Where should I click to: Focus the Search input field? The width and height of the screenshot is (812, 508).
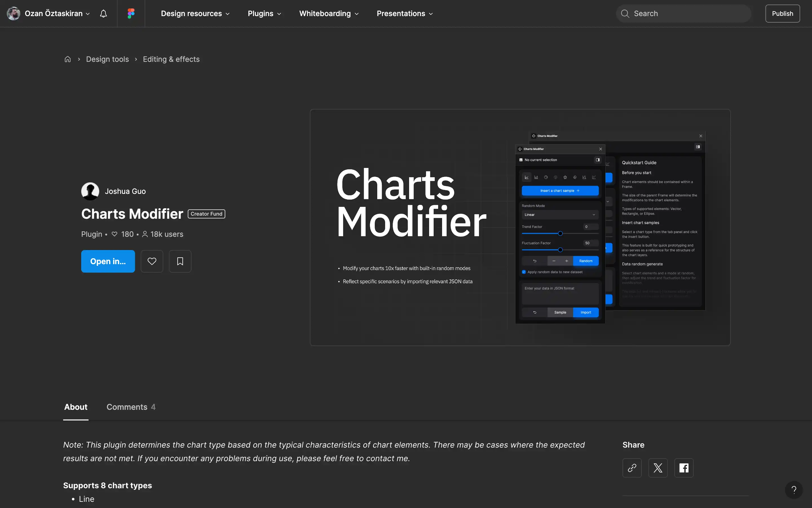pyautogui.click(x=683, y=14)
